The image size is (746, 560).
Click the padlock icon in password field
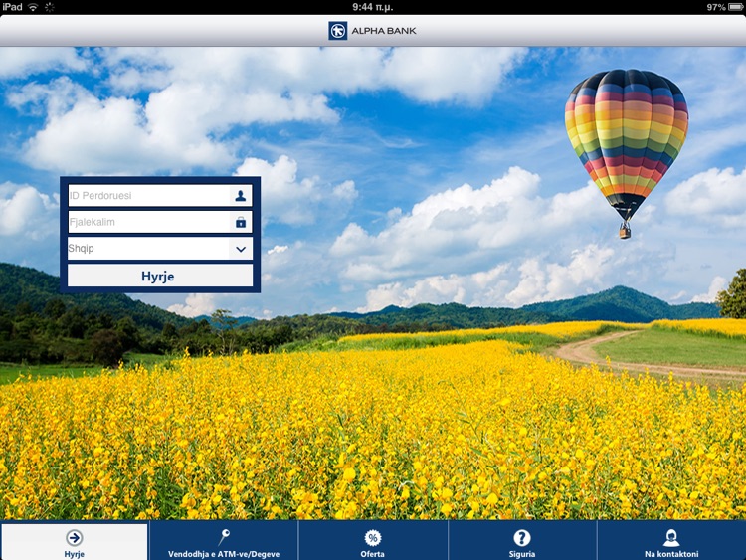[x=241, y=222]
